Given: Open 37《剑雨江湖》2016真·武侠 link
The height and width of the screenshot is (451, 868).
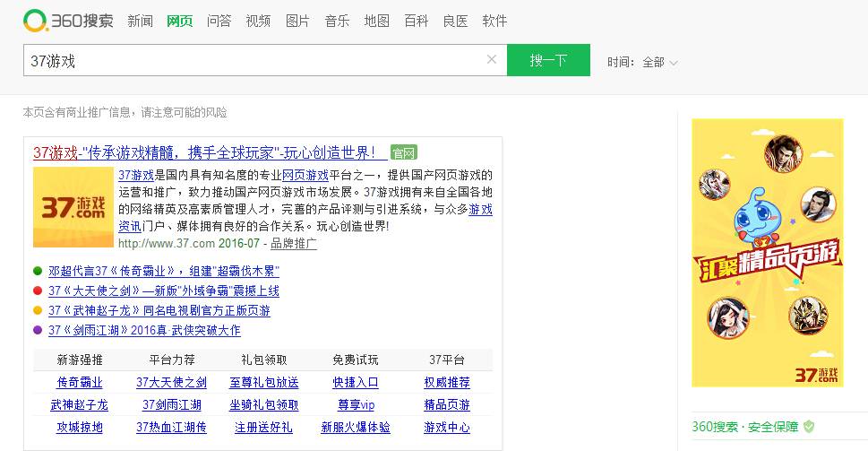Looking at the screenshot, I should [144, 330].
